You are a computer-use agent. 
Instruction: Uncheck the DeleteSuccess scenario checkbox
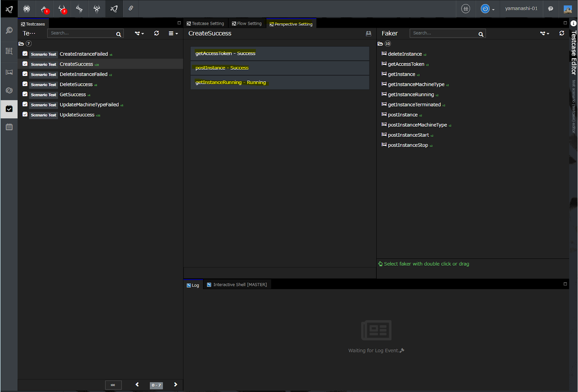25,84
